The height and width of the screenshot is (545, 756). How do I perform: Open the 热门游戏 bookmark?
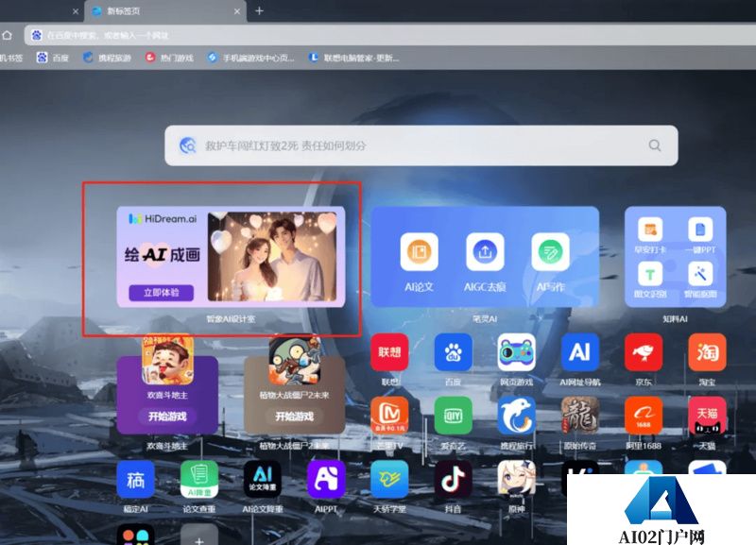click(x=169, y=58)
